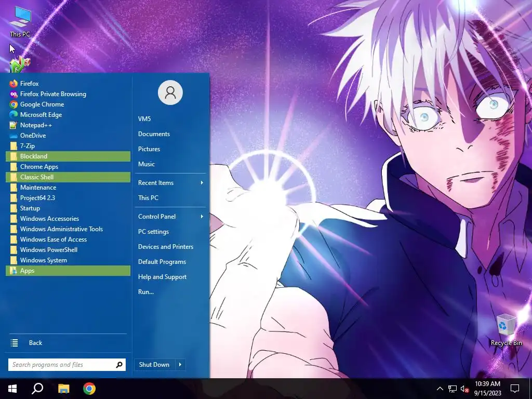Open Devices and Printers
This screenshot has height=399, width=532.
[x=170, y=247]
